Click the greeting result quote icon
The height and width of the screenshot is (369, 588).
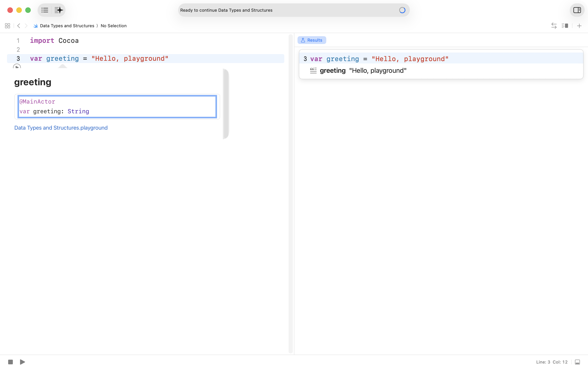click(x=313, y=70)
